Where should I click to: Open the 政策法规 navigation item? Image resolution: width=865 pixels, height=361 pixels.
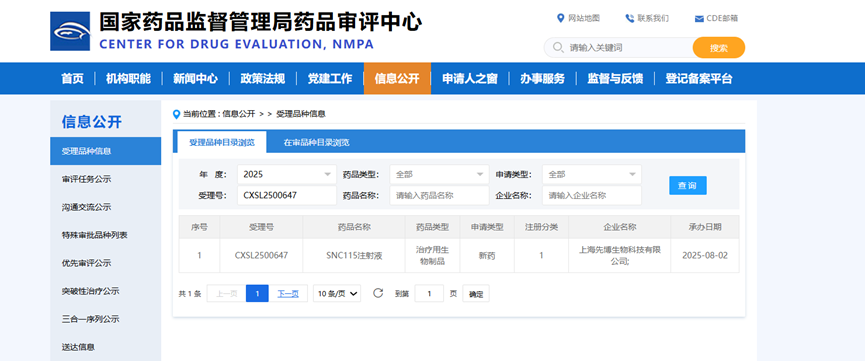pyautogui.click(x=263, y=78)
